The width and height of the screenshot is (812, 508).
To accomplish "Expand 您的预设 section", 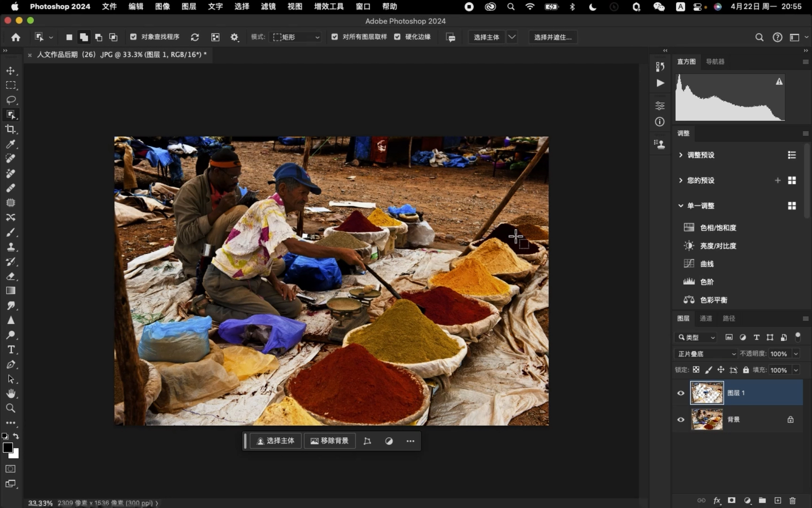I will (680, 180).
